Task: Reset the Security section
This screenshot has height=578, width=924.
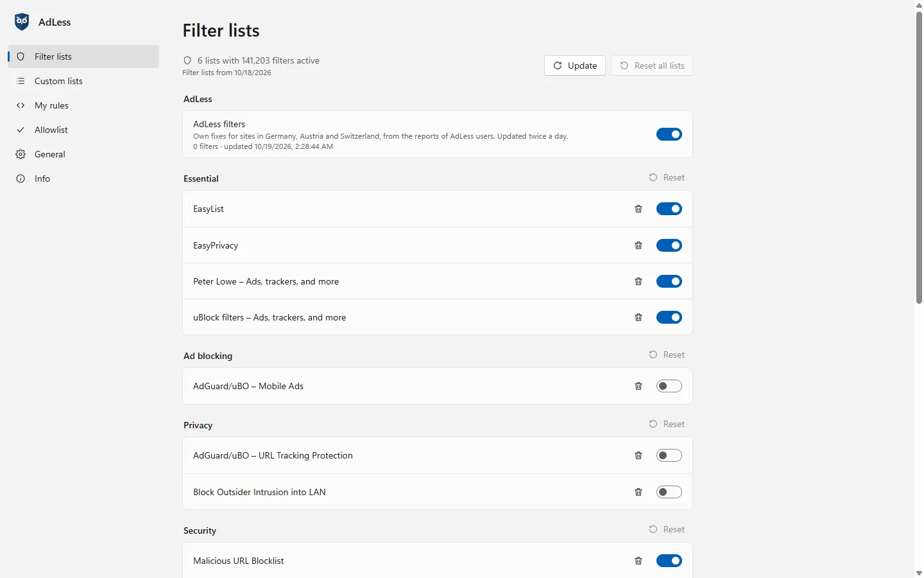Action: [667, 529]
